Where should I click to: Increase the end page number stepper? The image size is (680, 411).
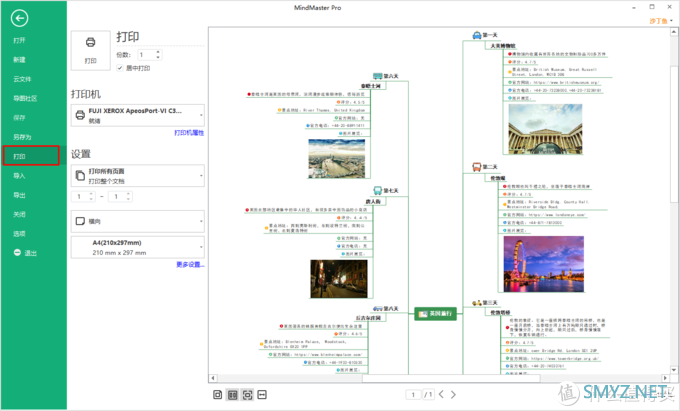point(128,194)
